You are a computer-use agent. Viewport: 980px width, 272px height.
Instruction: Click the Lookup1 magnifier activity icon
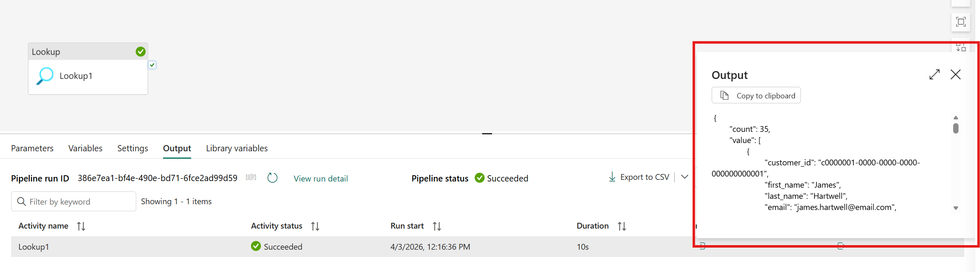(45, 76)
